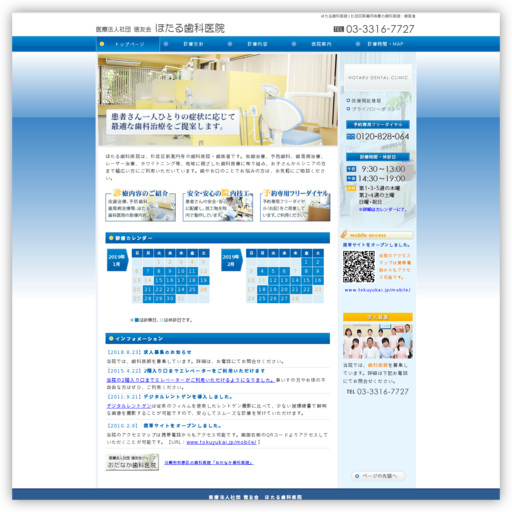The height and width of the screenshot is (512, 512).
Task: Click the clinic interior hero image
Action: (218, 100)
